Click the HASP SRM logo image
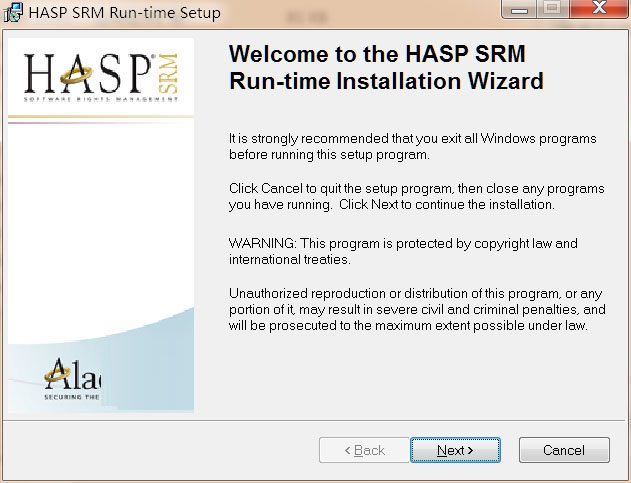This screenshot has height=483, width=631. (101, 77)
